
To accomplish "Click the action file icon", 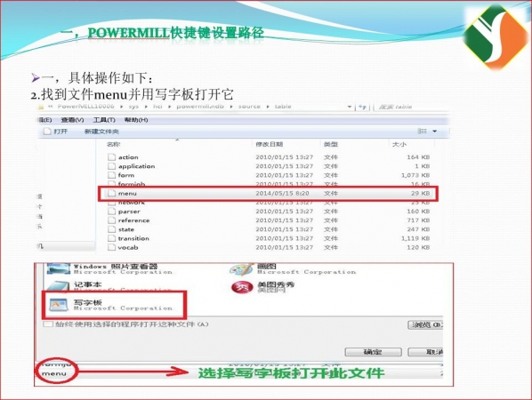I will click(x=111, y=157).
